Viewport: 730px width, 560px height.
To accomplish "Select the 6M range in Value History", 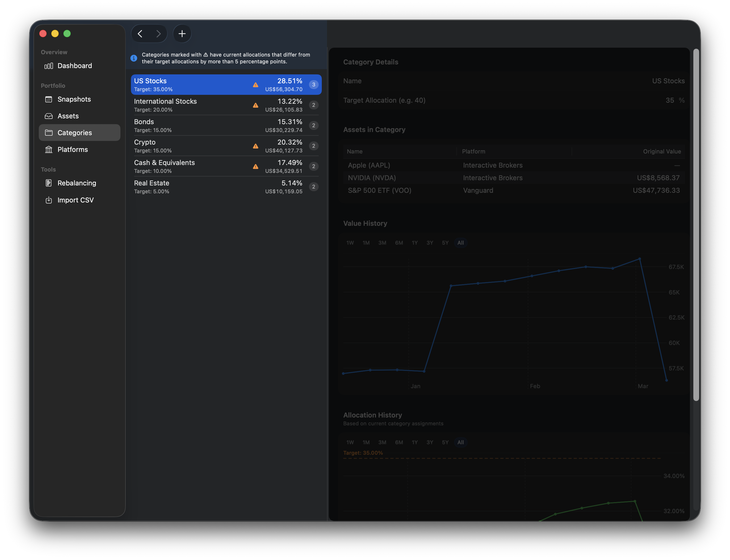I will [399, 243].
